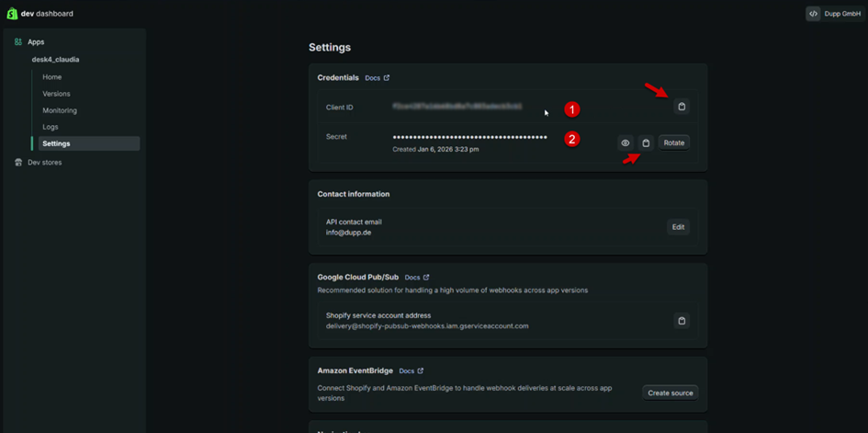Edit the API contact email
Screen dimensions: 868x433
678,227
